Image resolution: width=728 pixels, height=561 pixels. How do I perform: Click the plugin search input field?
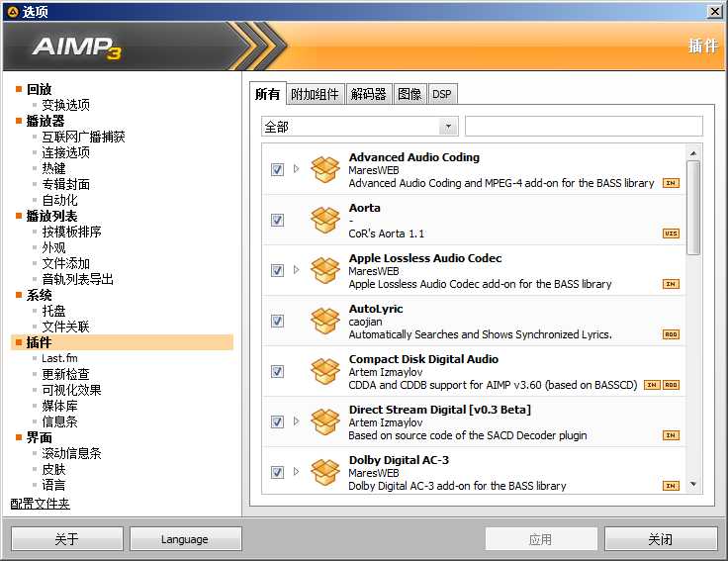coord(584,127)
